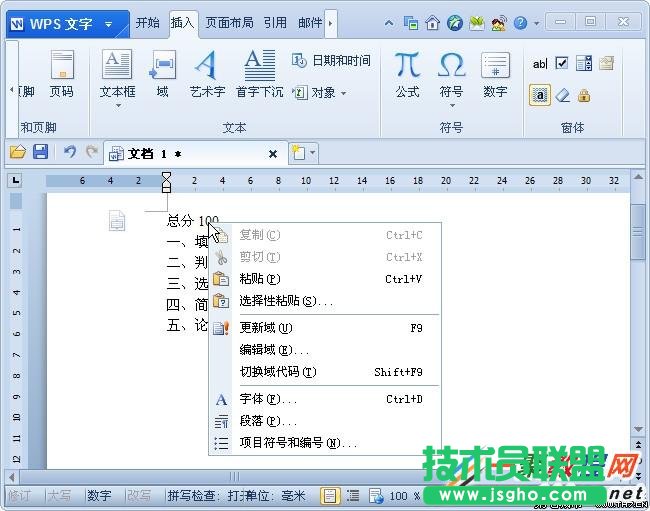
Task: Toggle 数字 num lock indicator
Action: 99,496
